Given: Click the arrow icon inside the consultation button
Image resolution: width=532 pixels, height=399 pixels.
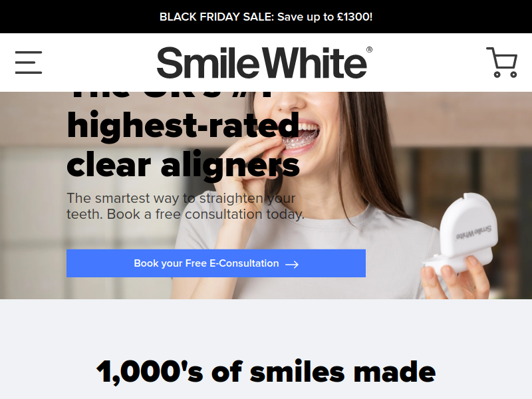Looking at the screenshot, I should tap(292, 264).
